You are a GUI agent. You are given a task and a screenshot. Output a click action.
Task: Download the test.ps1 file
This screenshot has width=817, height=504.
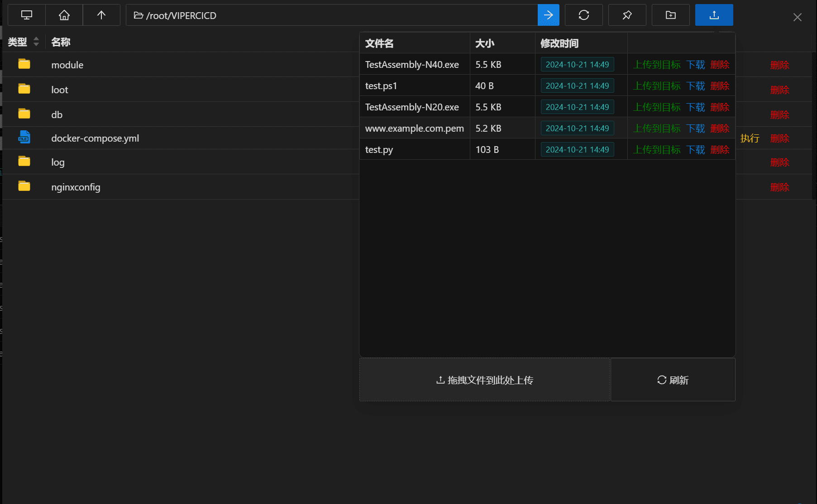[695, 86]
